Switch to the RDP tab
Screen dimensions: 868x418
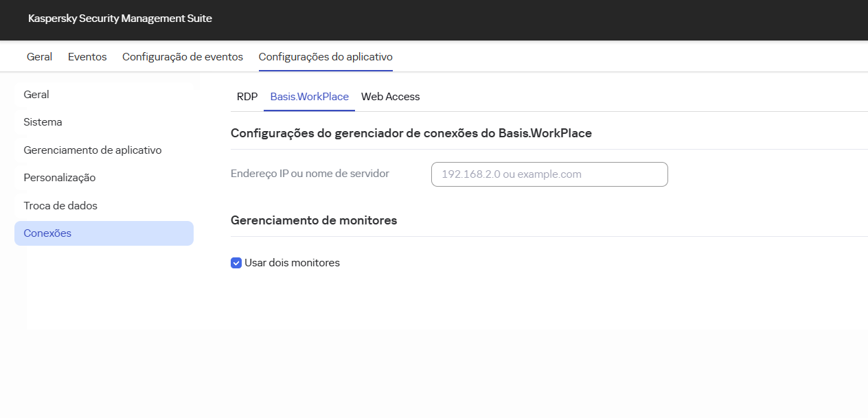click(247, 97)
